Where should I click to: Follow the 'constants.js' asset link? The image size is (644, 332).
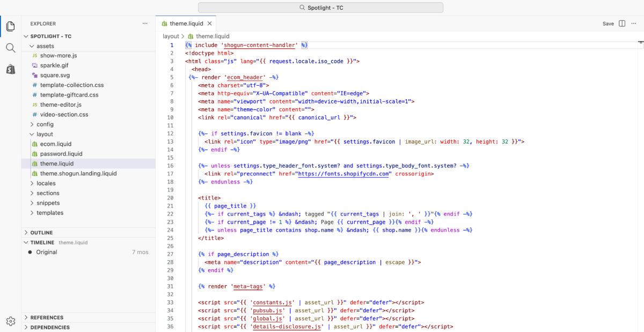273,303
